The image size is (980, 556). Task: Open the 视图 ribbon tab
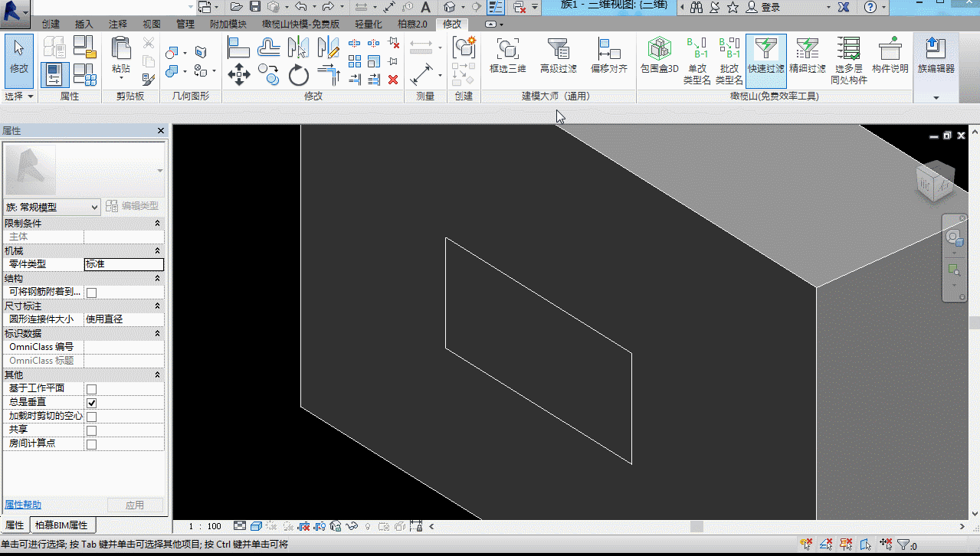[x=152, y=25]
